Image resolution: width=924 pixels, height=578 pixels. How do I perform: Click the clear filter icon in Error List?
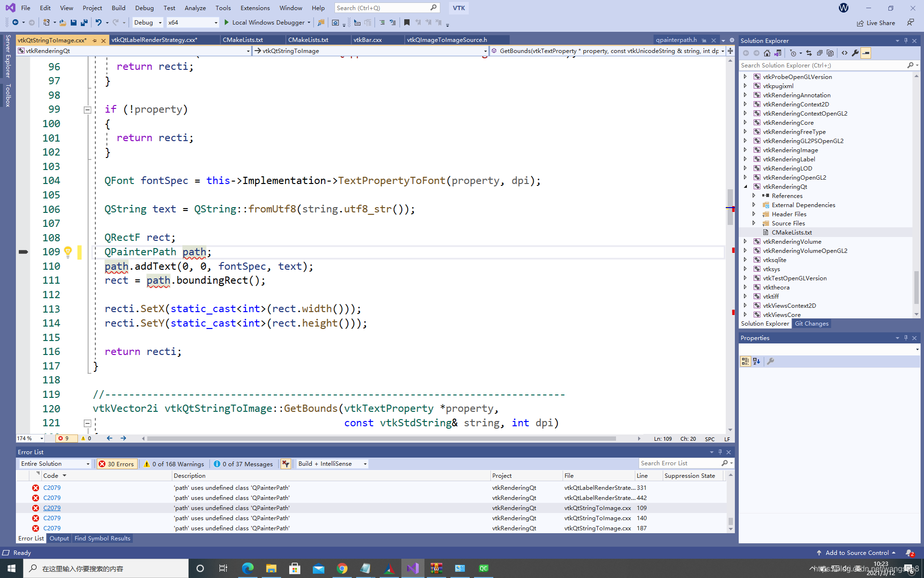tap(286, 464)
